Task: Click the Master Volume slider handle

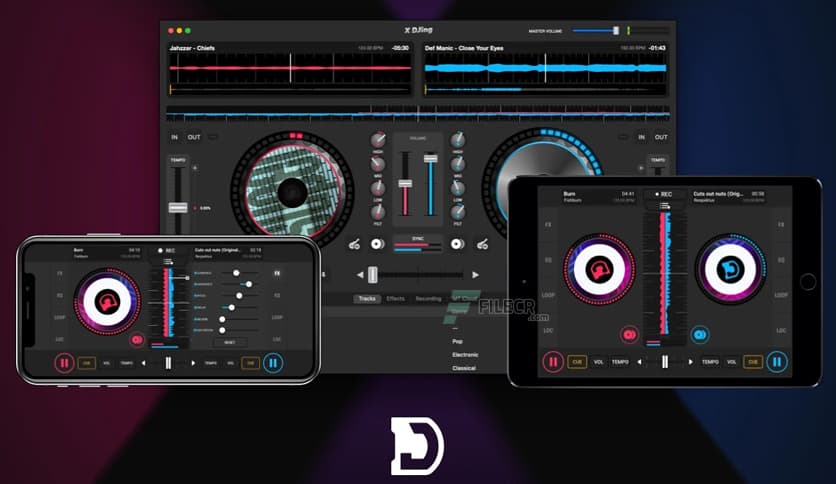Action: pos(616,30)
